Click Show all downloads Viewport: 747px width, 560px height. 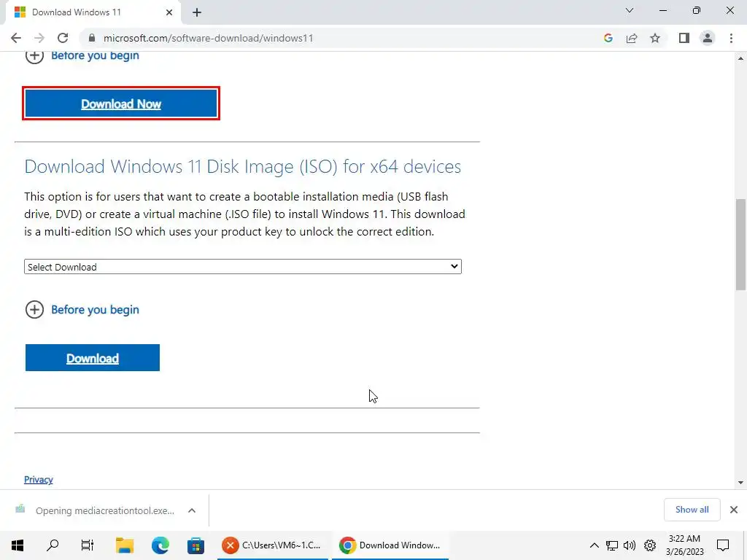[x=692, y=510]
